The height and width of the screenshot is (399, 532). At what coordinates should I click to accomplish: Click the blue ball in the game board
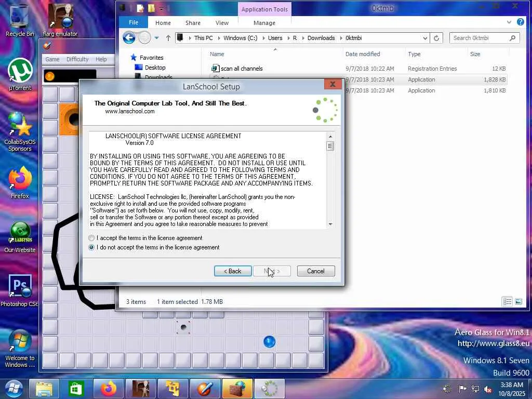click(x=270, y=342)
